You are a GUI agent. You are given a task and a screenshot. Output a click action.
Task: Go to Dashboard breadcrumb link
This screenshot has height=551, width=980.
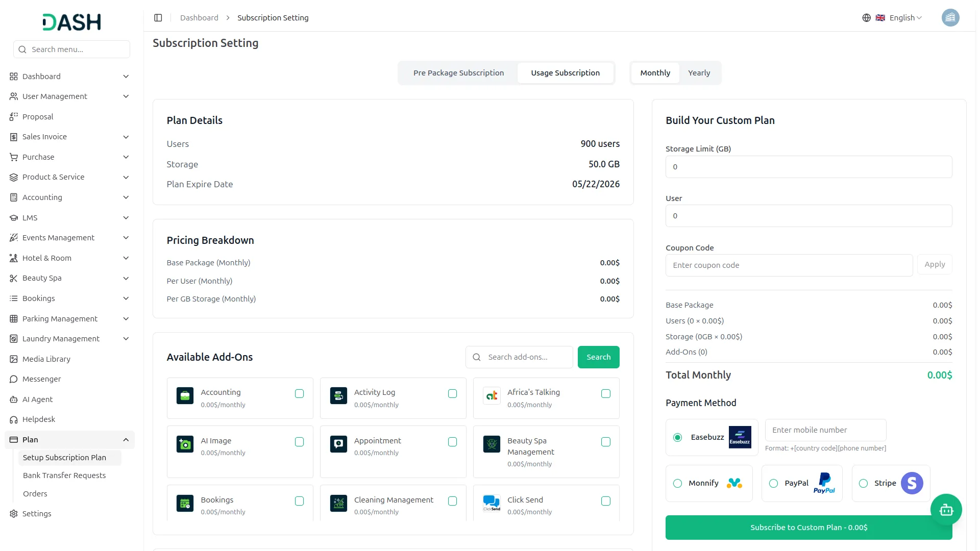[199, 18]
